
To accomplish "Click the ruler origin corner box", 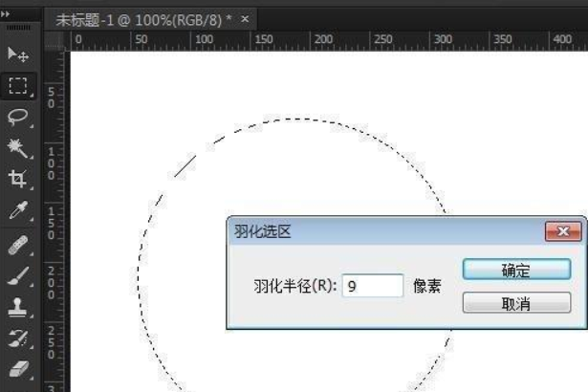I will point(54,40).
